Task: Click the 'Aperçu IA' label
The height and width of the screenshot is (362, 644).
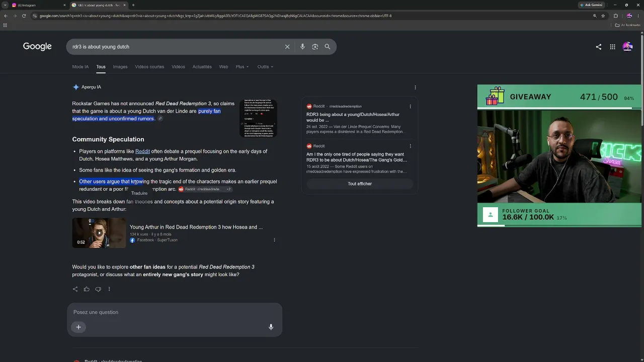Action: [x=91, y=87]
